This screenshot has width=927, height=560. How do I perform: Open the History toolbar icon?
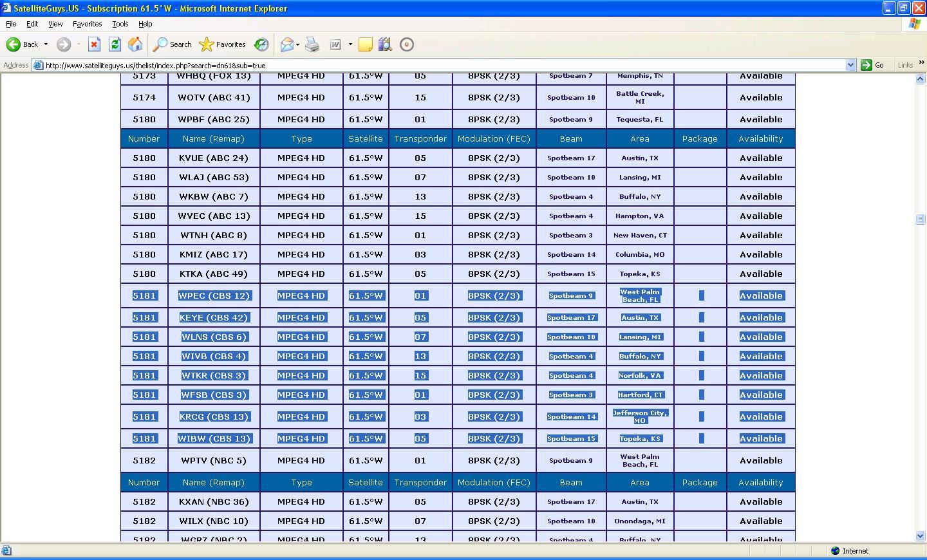pyautogui.click(x=261, y=44)
